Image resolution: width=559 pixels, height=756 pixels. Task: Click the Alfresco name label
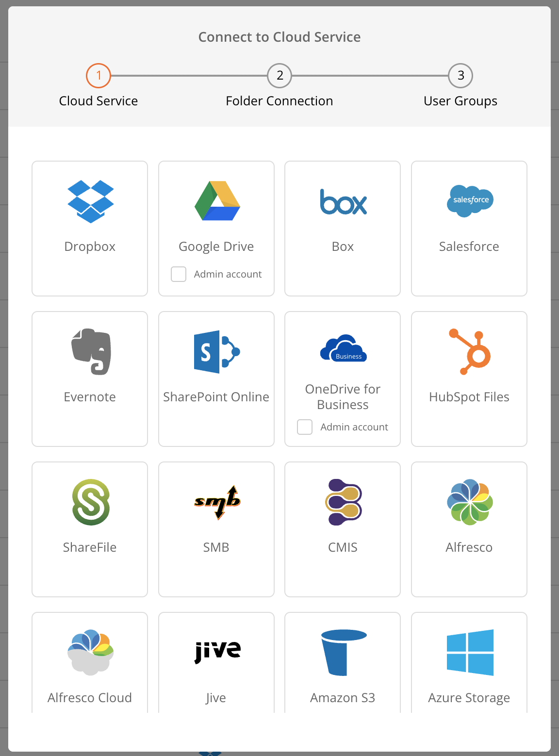tap(469, 547)
